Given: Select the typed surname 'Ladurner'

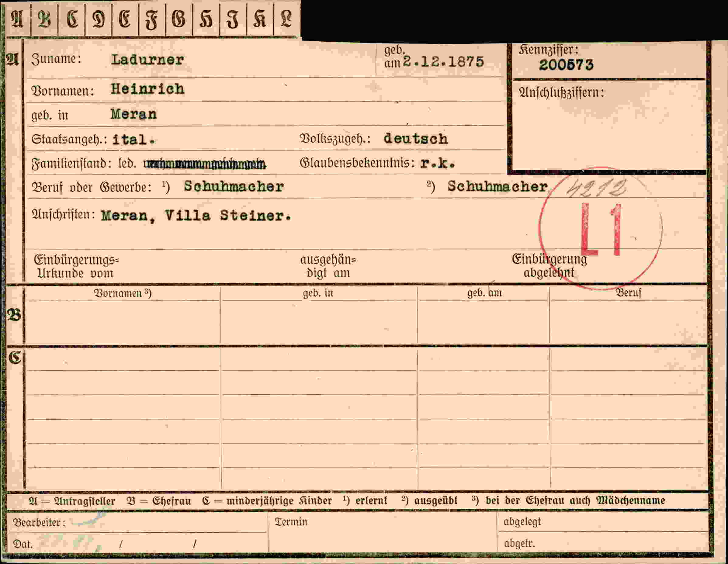Looking at the screenshot, I should (x=147, y=60).
